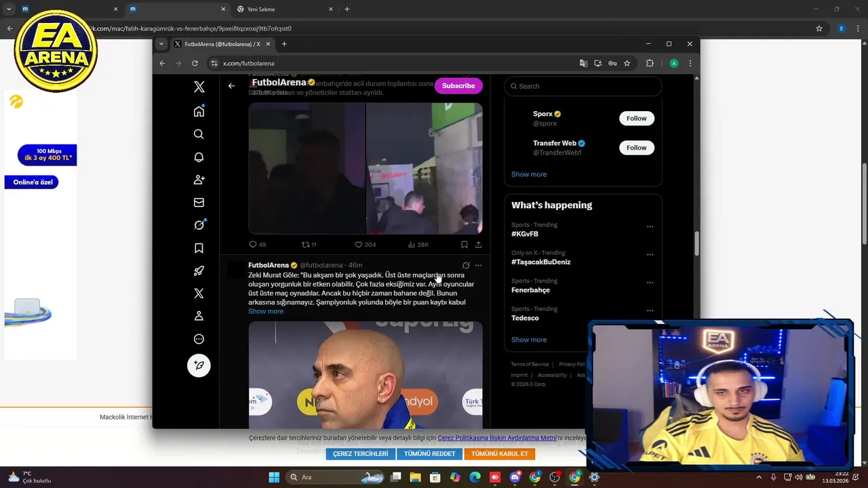Expand post text with Show more link
The height and width of the screenshot is (488, 868).
pos(266,311)
